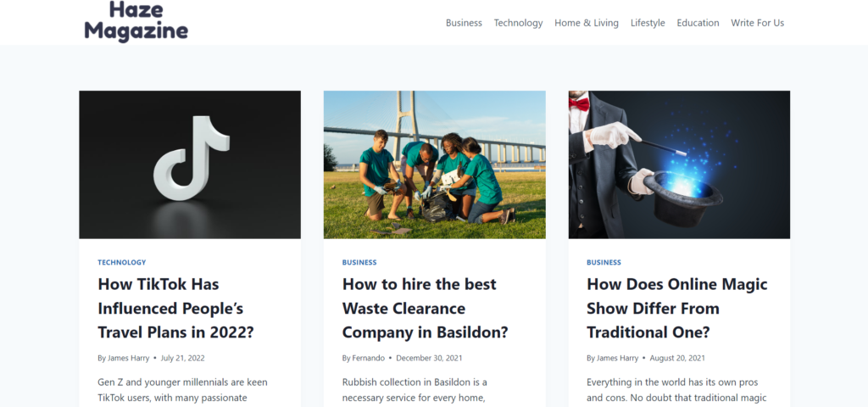Viewport: 868px width, 407px height.
Task: Click BUSINESS category label above Online Magic article
Action: point(604,263)
